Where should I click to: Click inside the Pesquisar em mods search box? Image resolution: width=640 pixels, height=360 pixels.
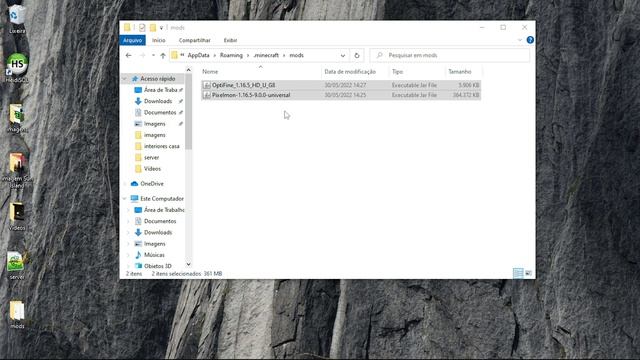point(450,55)
